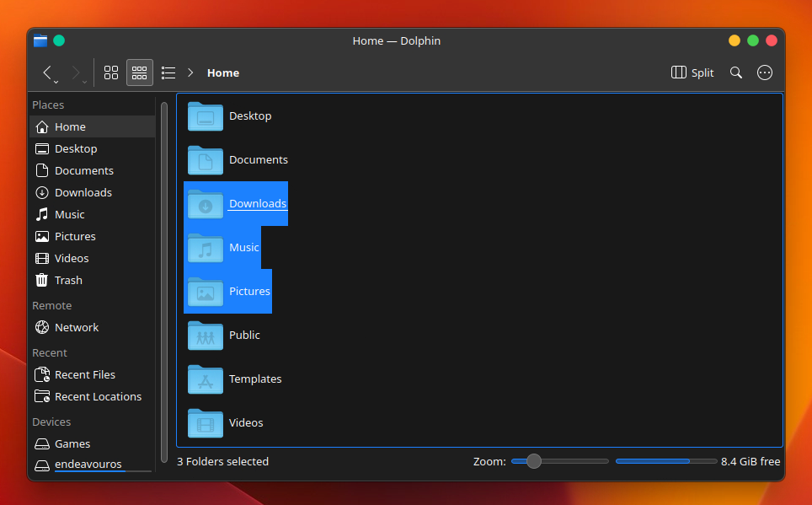
Task: Click the Places section header
Action: (48, 105)
